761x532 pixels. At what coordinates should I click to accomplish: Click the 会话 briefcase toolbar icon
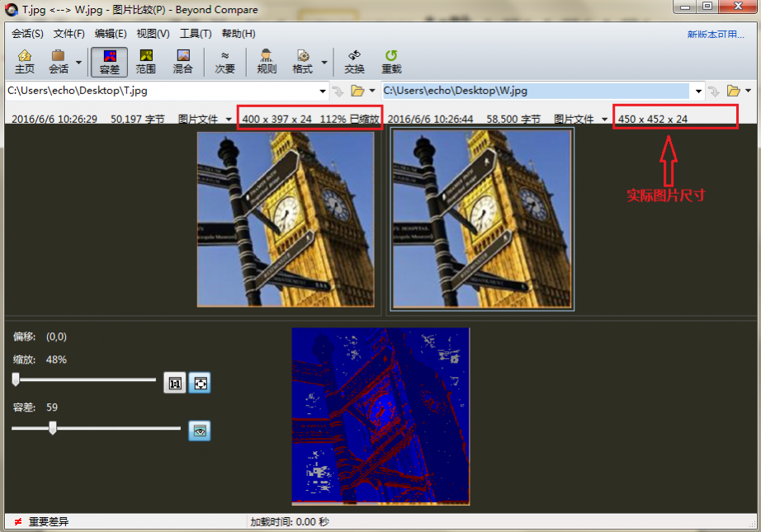[x=59, y=62]
